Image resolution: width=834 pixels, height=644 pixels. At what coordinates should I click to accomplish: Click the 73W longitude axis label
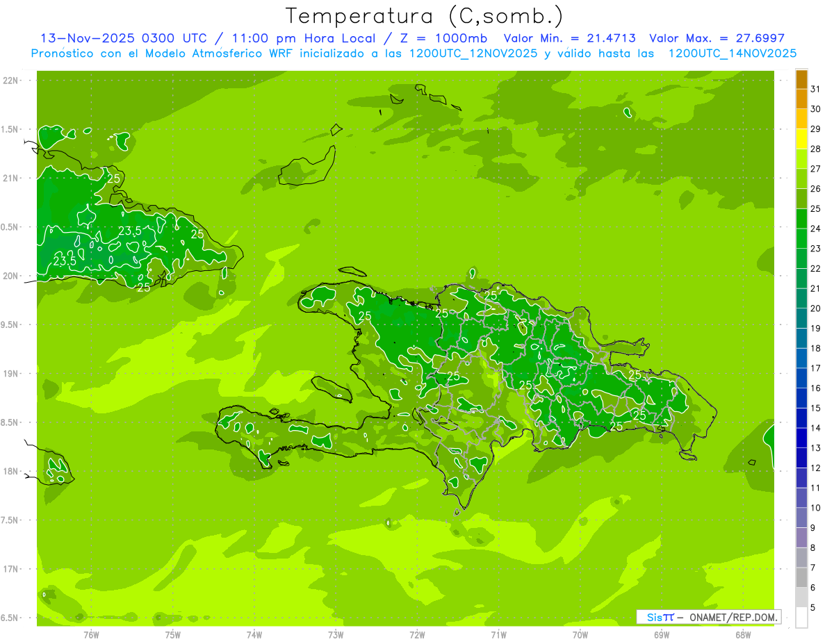[x=336, y=635]
